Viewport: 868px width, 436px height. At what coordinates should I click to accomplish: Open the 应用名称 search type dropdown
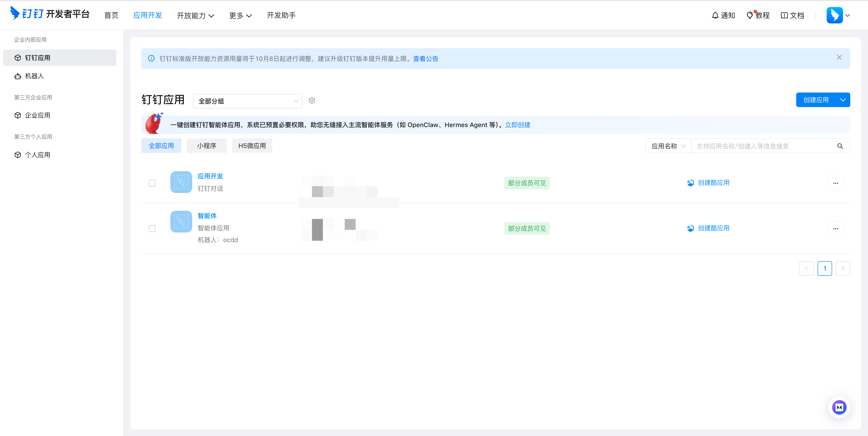[x=668, y=146]
